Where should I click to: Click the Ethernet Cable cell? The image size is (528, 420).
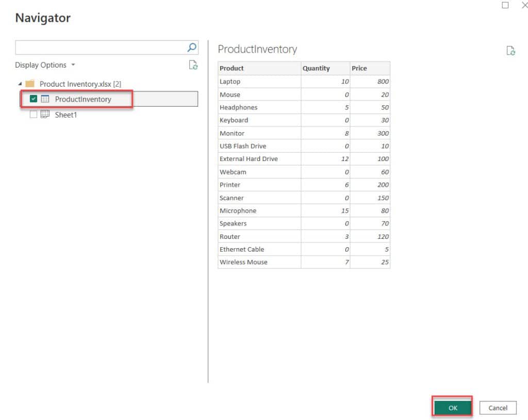(x=259, y=249)
